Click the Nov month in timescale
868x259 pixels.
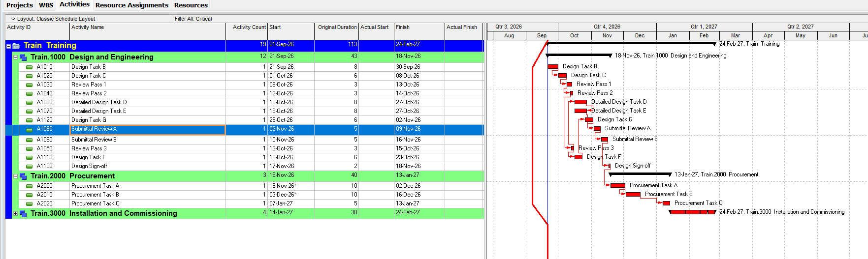607,35
